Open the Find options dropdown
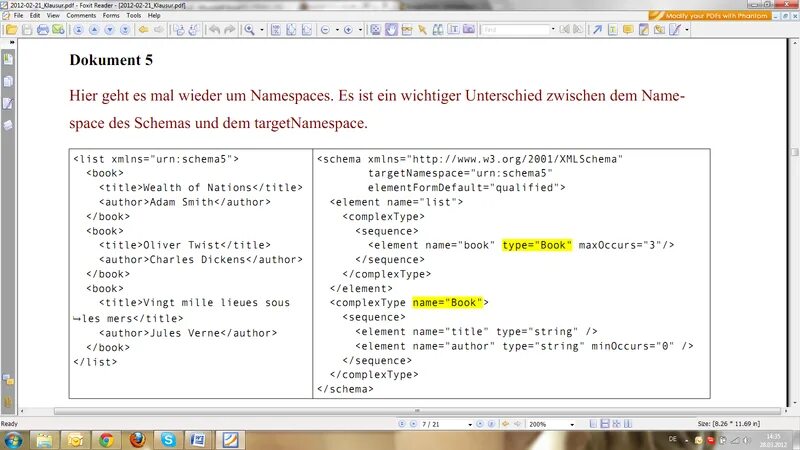The image size is (800, 450). 553,30
